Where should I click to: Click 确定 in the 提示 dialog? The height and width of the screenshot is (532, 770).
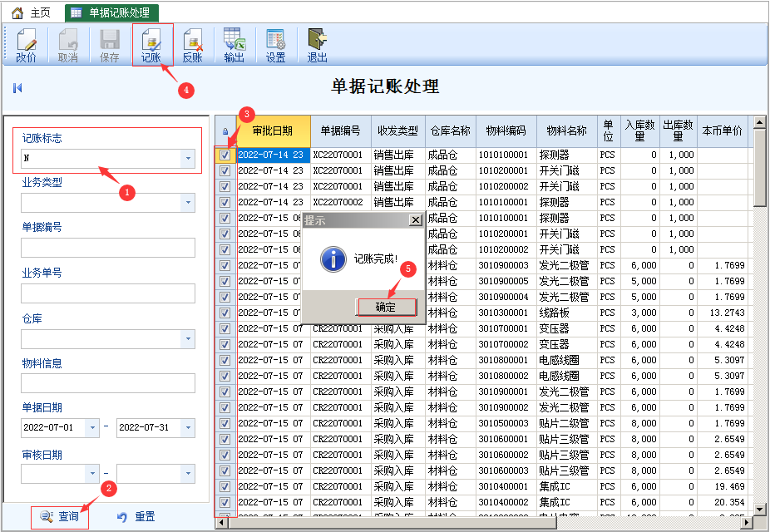[386, 308]
